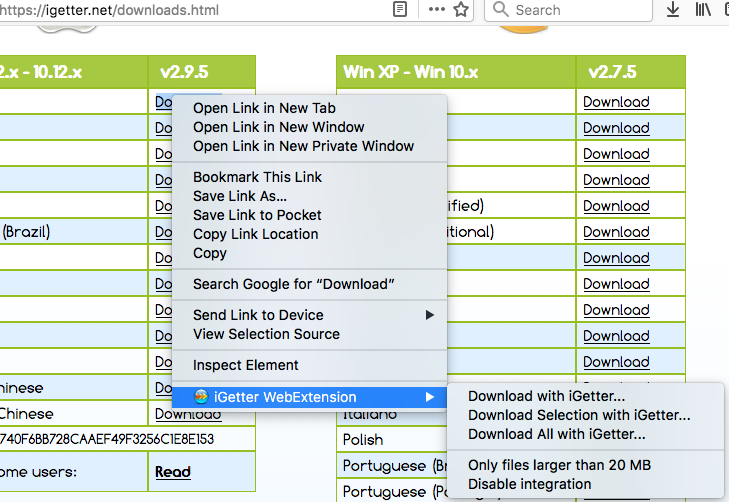
Task: Select Search Google for "Download"
Action: [x=309, y=284]
